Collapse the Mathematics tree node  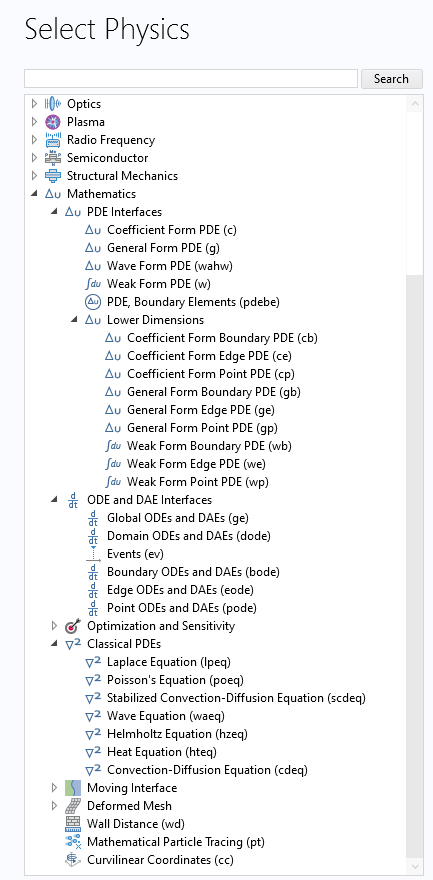click(34, 194)
